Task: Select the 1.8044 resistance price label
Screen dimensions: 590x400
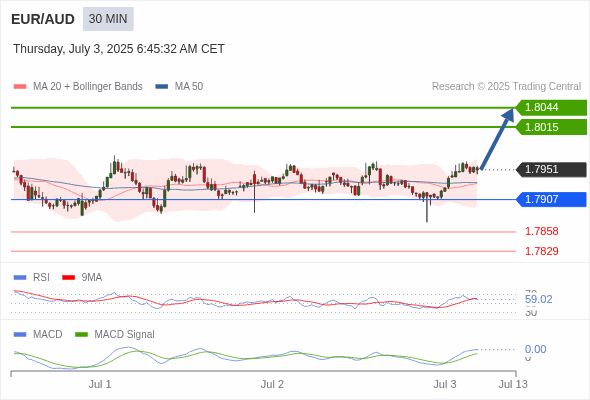Action: coord(551,108)
